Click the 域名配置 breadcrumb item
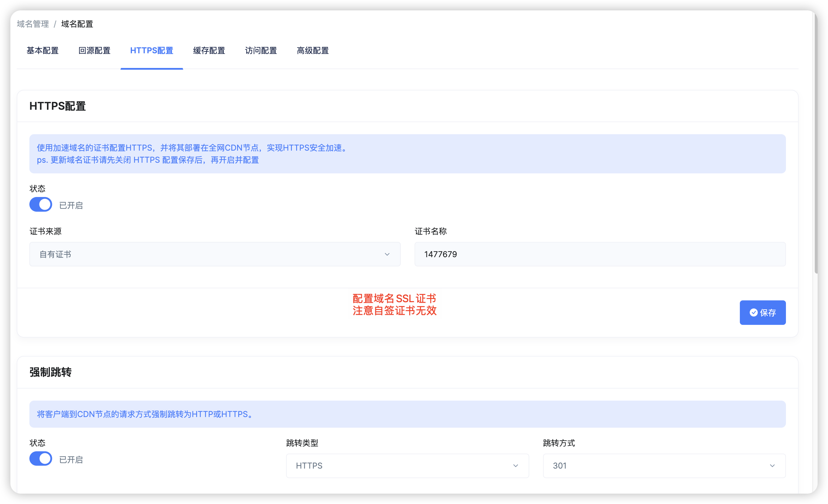This screenshot has height=504, width=828. tap(77, 24)
